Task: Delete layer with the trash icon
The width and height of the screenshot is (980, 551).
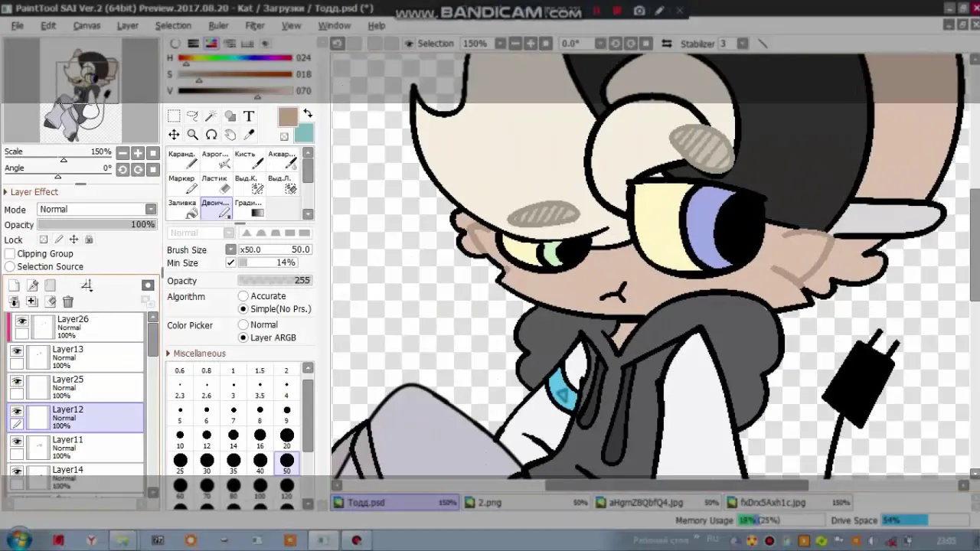Action: [x=68, y=302]
